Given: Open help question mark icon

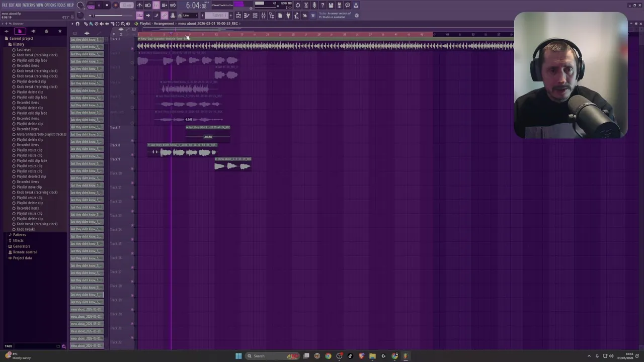Looking at the screenshot, I should point(323,5).
